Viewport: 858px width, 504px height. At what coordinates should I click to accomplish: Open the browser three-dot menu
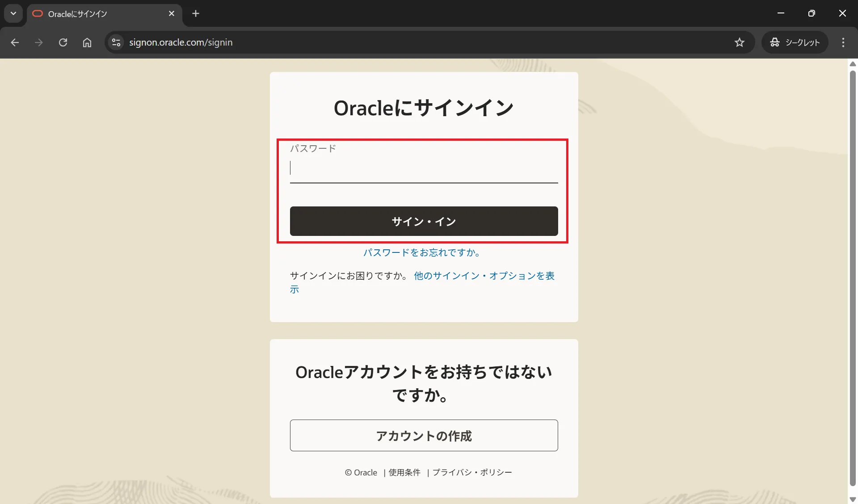click(x=843, y=42)
